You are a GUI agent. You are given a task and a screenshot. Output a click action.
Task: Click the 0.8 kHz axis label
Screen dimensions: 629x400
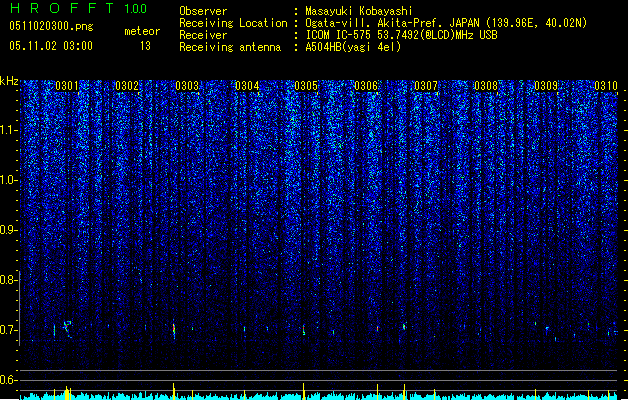coord(9,280)
